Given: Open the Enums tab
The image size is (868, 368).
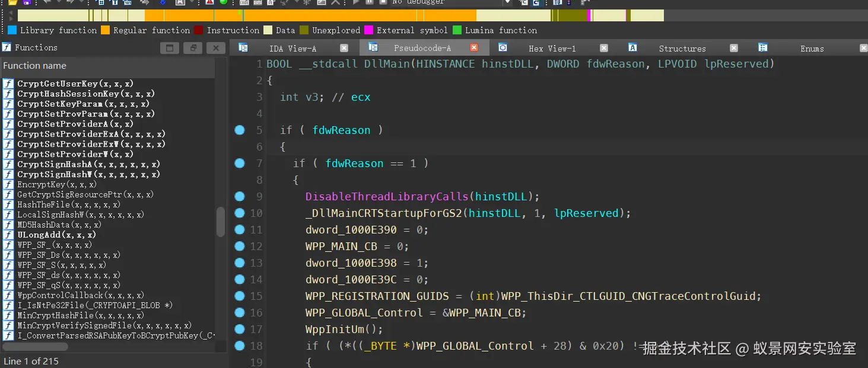Looking at the screenshot, I should coord(812,49).
